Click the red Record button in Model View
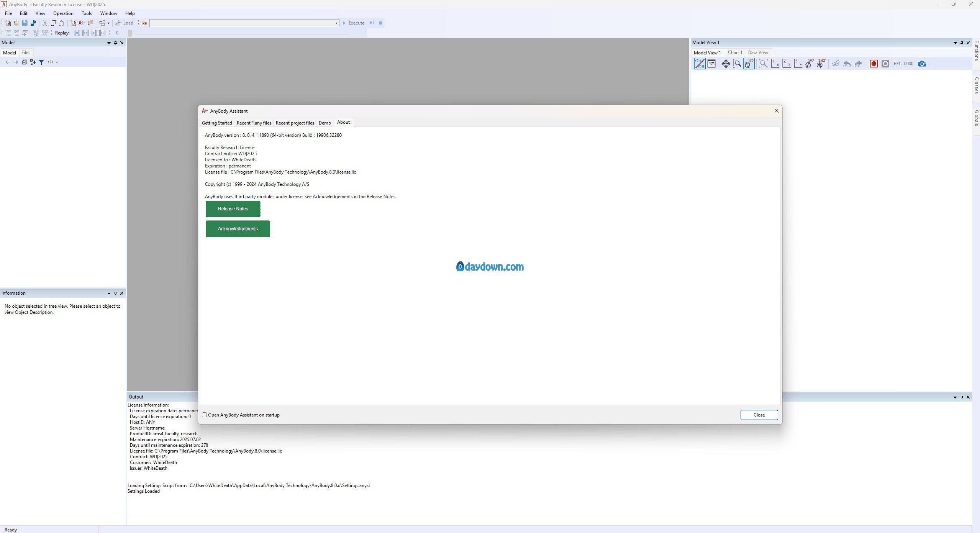The height and width of the screenshot is (533, 980). [x=874, y=64]
